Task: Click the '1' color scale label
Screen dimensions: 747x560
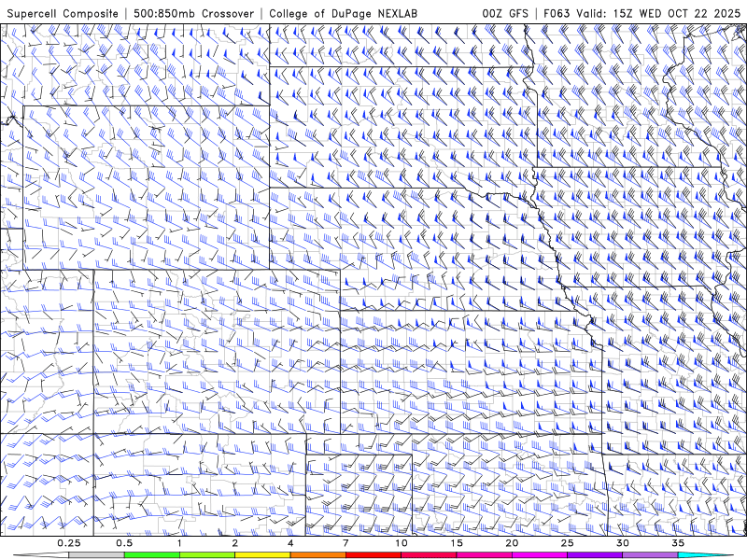Action: click(179, 543)
